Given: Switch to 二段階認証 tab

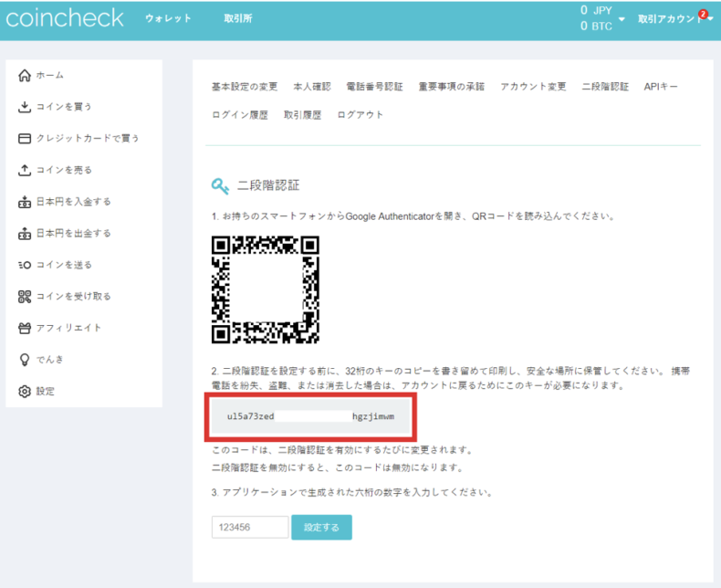Looking at the screenshot, I should coord(605,87).
